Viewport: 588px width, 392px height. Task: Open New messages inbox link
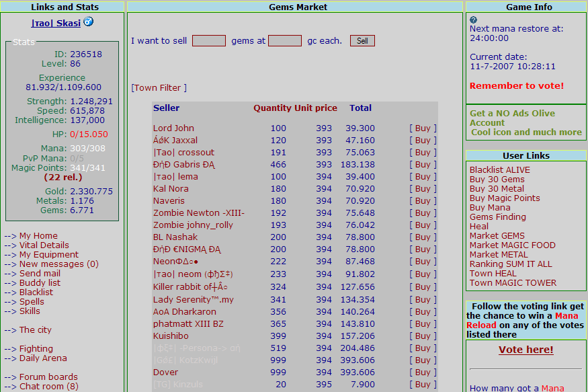[58, 264]
